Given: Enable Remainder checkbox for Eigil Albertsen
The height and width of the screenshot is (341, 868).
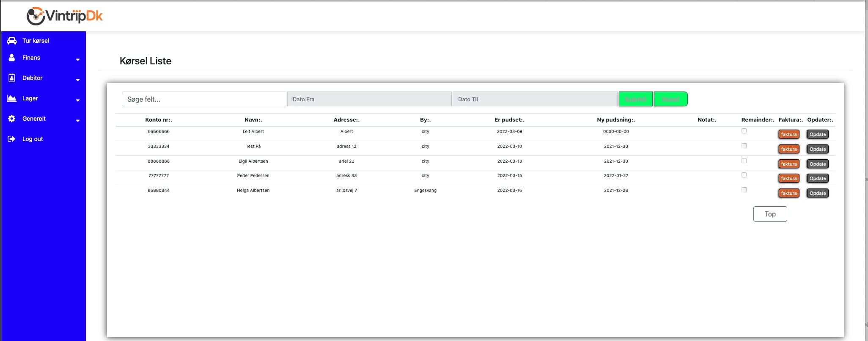Looking at the screenshot, I should point(744,161).
